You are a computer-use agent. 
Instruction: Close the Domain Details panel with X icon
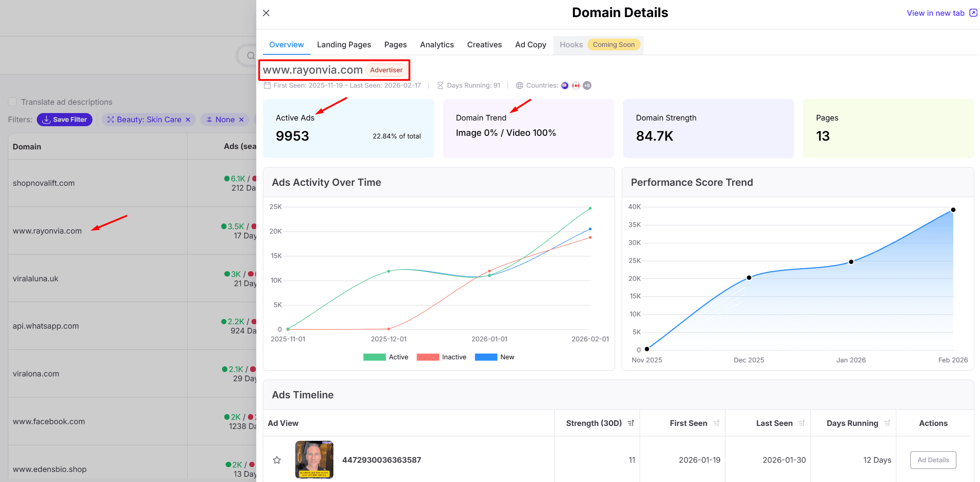coord(266,13)
